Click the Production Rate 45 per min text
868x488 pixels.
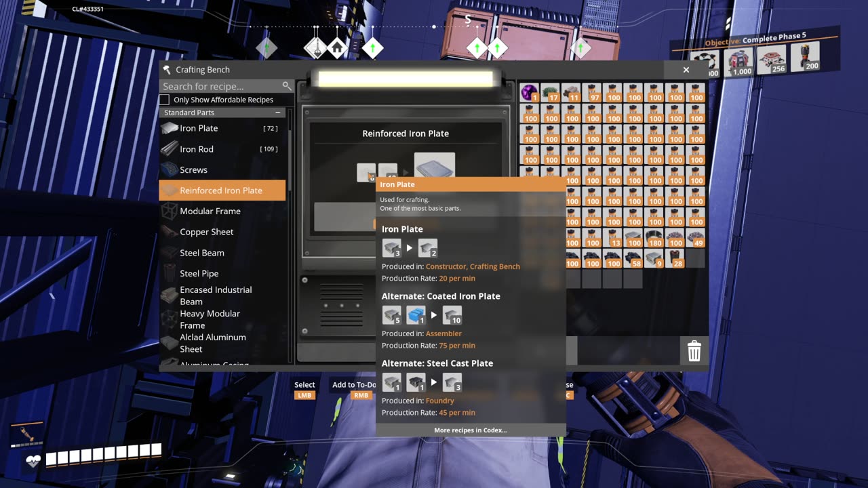coord(429,413)
